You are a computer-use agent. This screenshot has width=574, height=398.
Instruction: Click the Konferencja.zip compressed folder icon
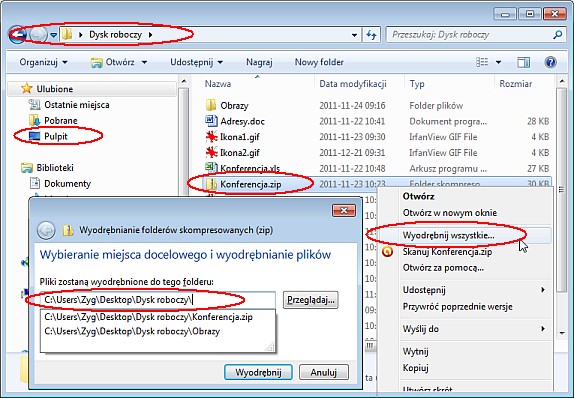point(211,184)
